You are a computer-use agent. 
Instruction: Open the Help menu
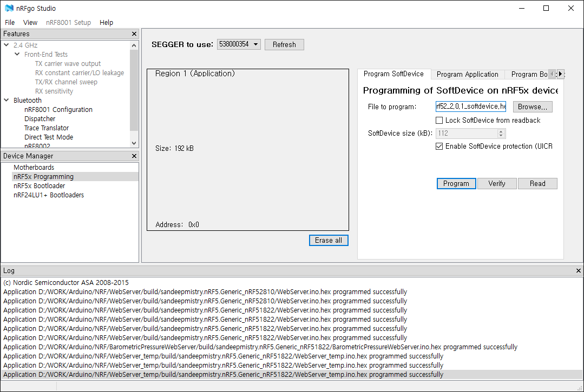[106, 22]
